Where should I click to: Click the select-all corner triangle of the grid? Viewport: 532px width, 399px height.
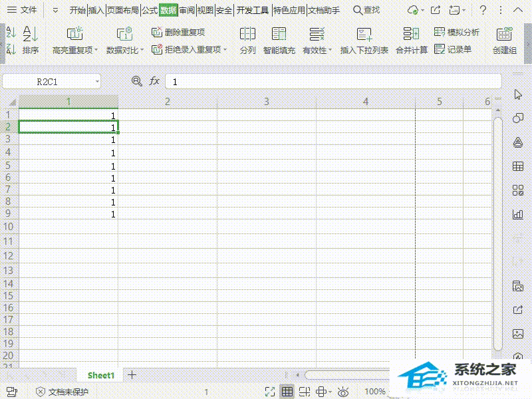(12, 102)
